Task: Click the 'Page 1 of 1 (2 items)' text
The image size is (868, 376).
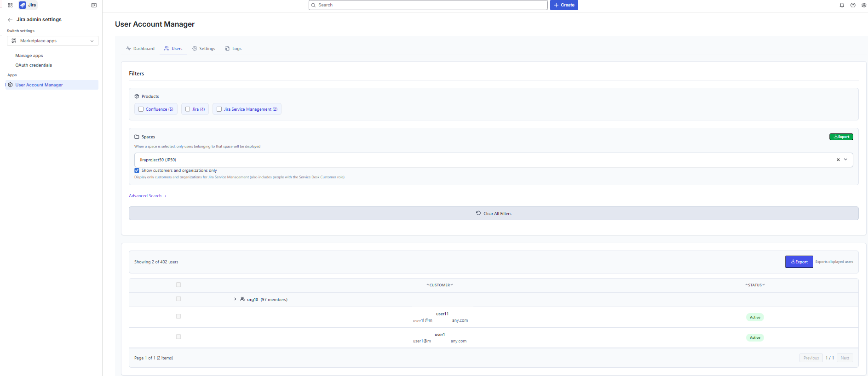Action: point(154,358)
